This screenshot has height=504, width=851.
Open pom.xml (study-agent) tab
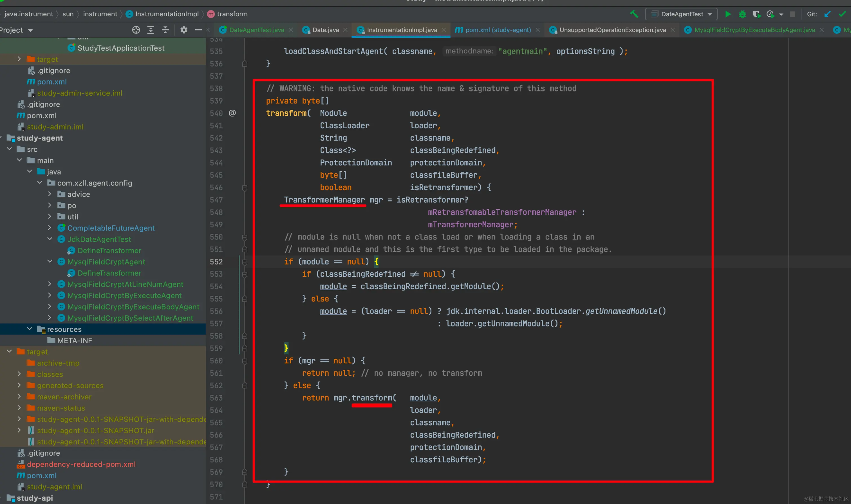(x=498, y=30)
